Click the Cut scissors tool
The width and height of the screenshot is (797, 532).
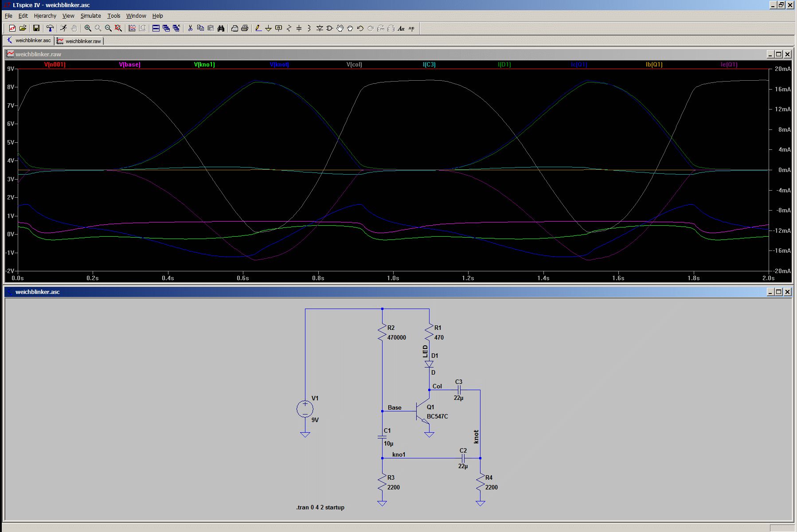(190, 28)
